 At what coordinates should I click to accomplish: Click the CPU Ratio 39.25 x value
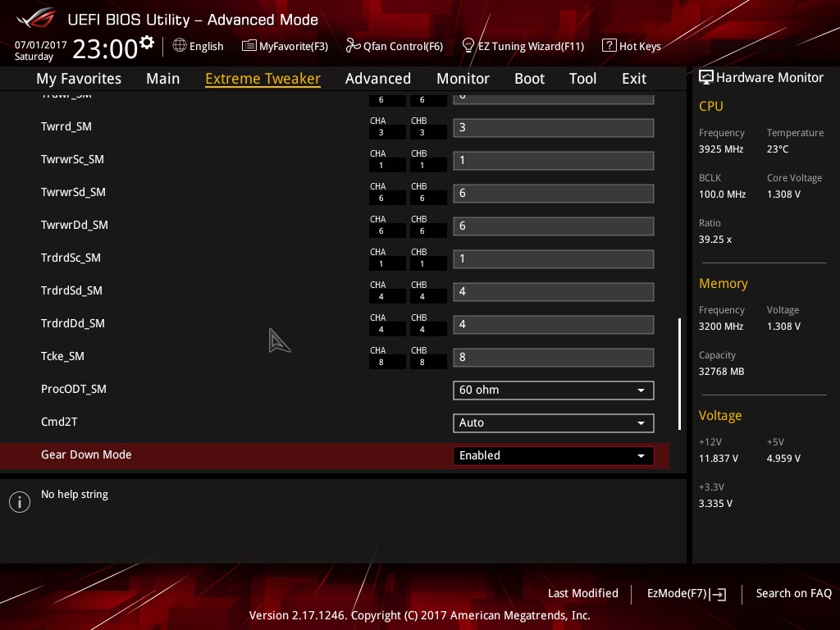click(x=715, y=239)
